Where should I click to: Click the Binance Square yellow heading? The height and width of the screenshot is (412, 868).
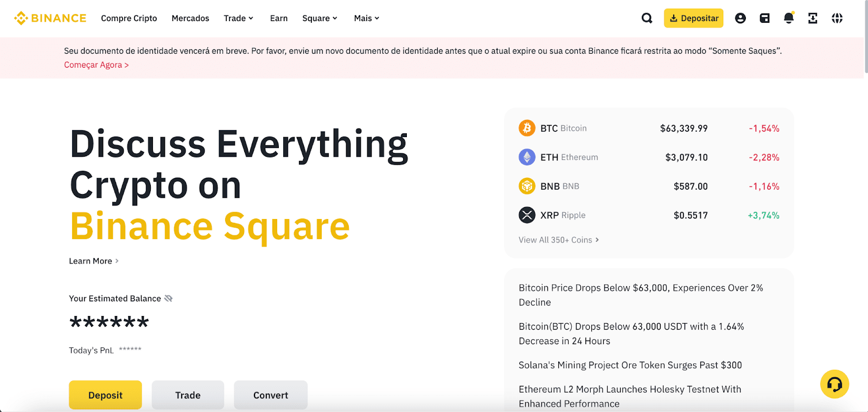pyautogui.click(x=210, y=227)
